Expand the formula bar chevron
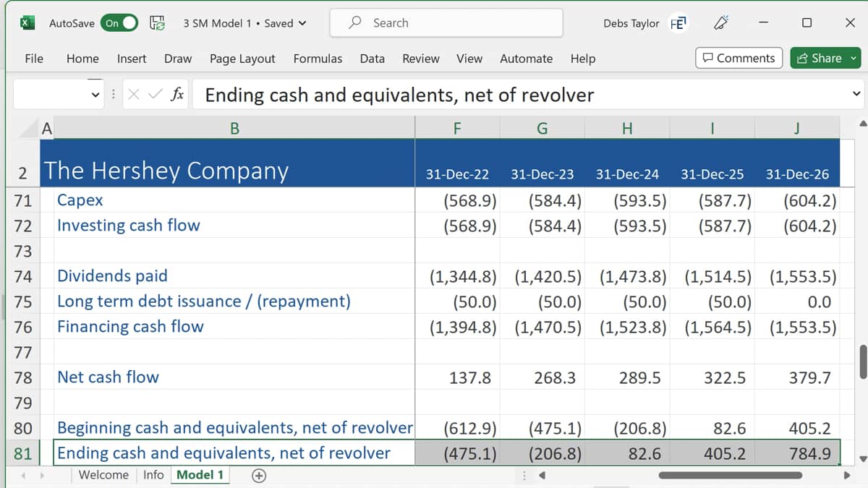Image resolution: width=868 pixels, height=488 pixels. tap(856, 94)
